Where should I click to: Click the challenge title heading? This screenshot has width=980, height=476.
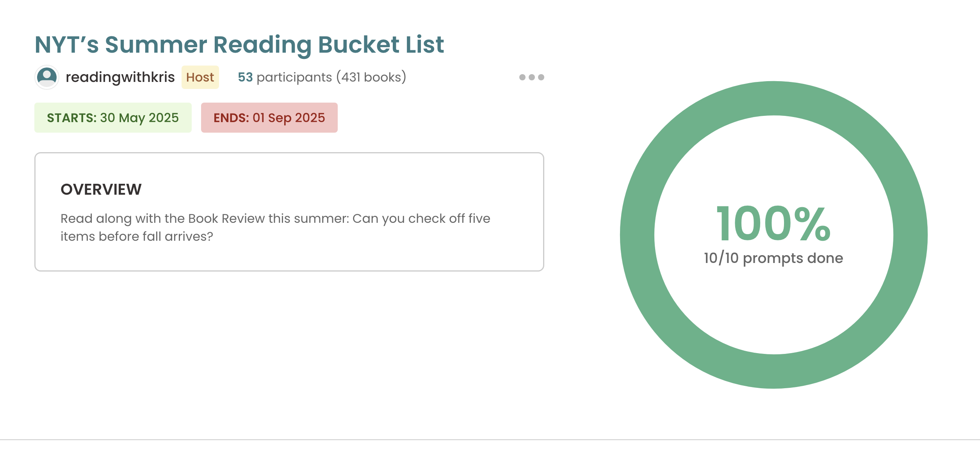click(239, 44)
